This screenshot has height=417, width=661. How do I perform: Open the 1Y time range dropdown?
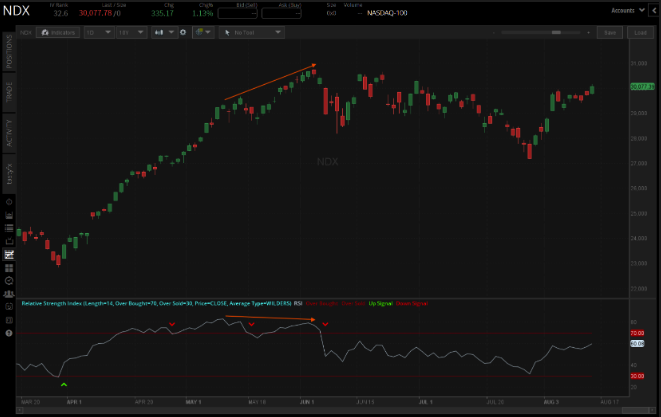pyautogui.click(x=131, y=32)
